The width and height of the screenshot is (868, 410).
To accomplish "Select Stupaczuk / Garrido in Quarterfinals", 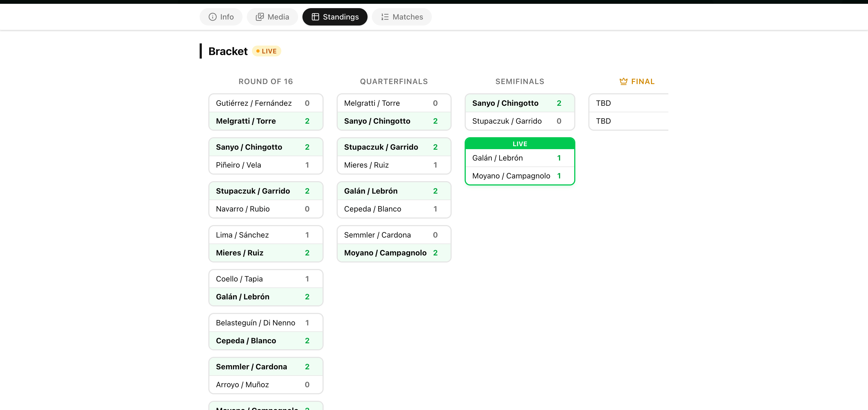I will [x=394, y=147].
